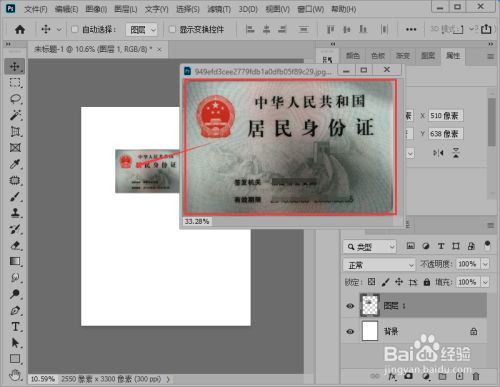Screen dimensions: 500x387
Task: Select the Move tool in toolbox
Action: 15,66
